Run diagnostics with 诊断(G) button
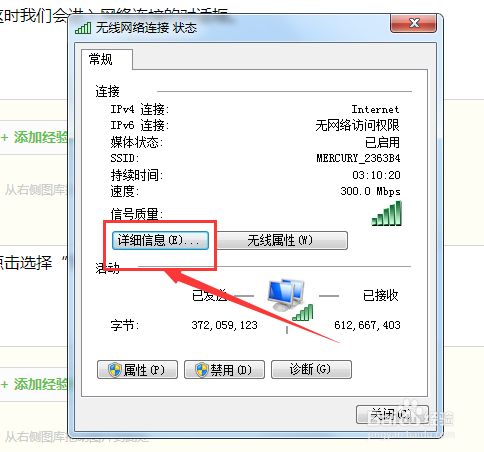This screenshot has height=452, width=484. click(x=311, y=369)
